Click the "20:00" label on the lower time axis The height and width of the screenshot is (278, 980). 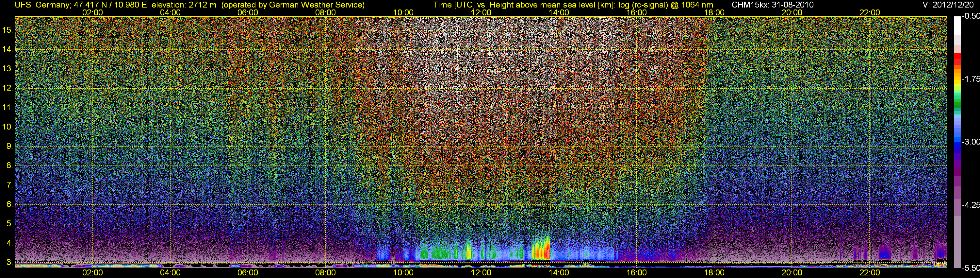point(792,273)
